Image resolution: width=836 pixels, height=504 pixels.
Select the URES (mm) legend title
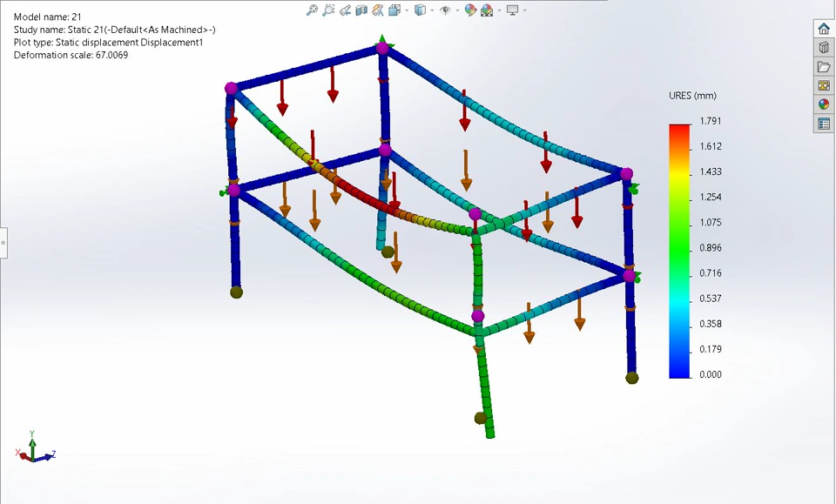pyautogui.click(x=692, y=96)
